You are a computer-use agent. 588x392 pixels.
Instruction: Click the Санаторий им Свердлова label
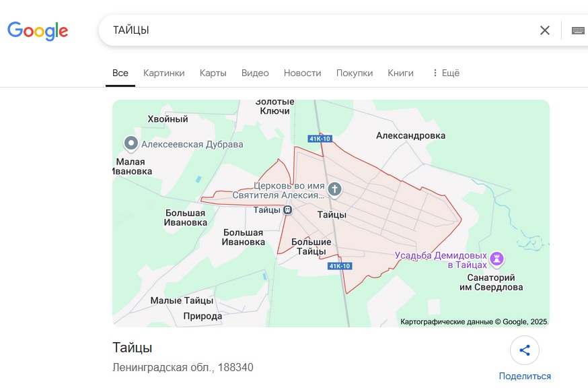click(x=491, y=282)
